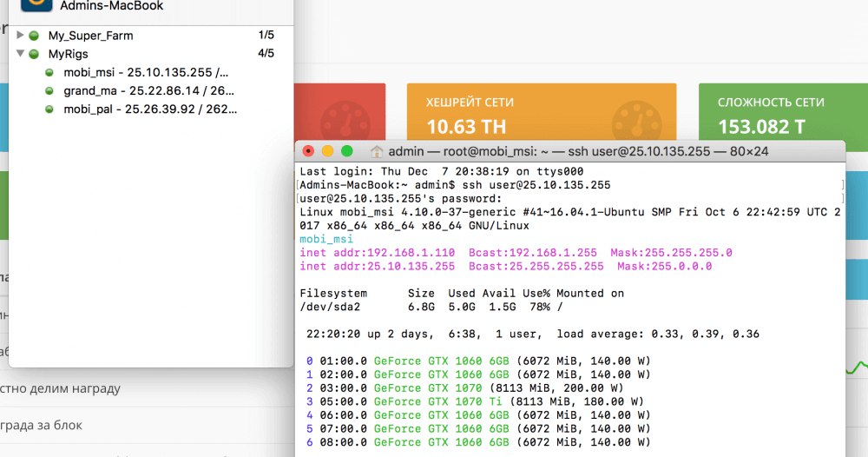
Task: Click the home folder icon in terminal title
Action: point(377,151)
